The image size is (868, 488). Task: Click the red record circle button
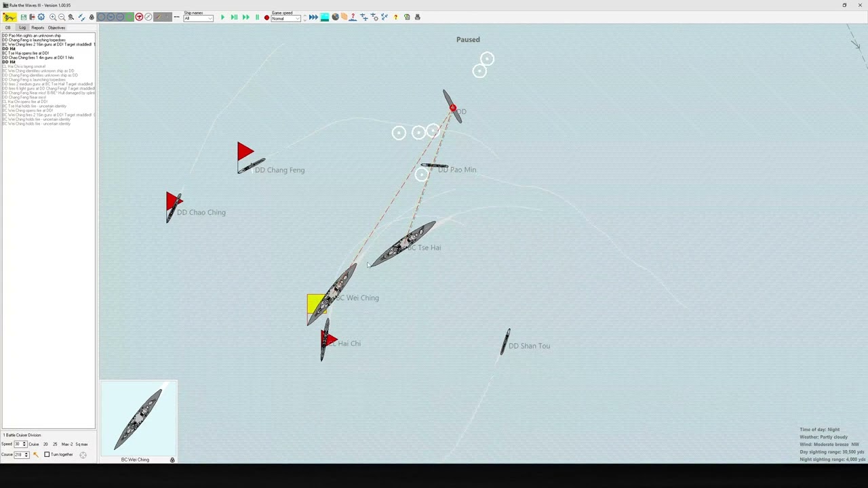point(267,18)
